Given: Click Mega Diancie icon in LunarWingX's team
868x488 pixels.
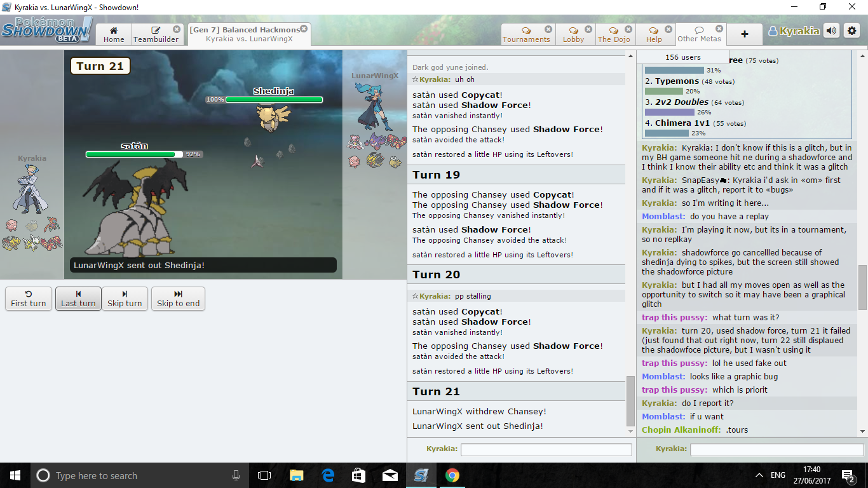Looking at the screenshot, I should [356, 141].
